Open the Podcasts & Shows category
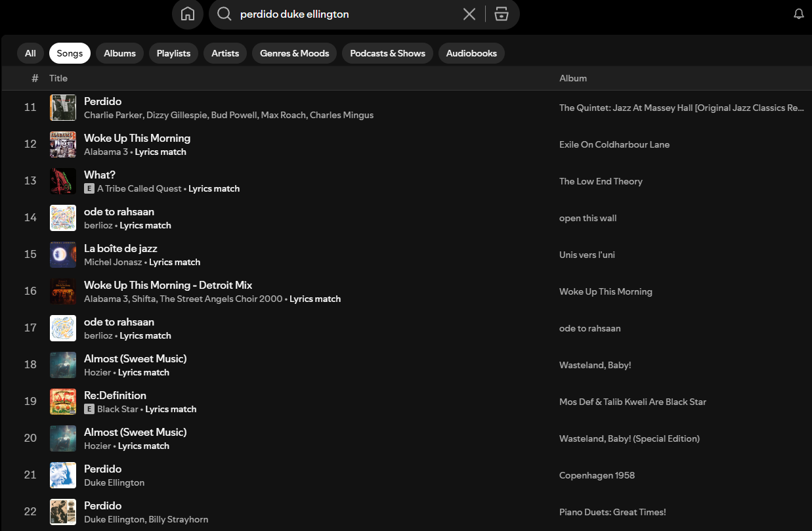The height and width of the screenshot is (531, 812). tap(387, 53)
